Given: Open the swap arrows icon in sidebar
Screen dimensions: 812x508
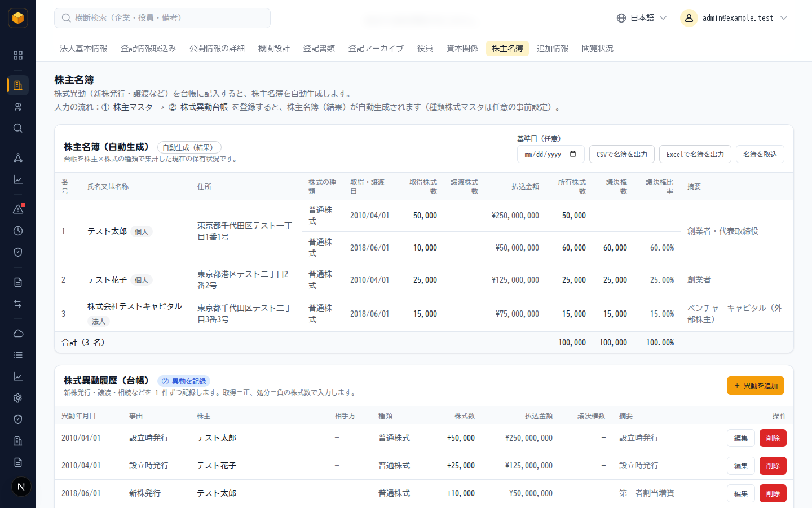Looking at the screenshot, I should [18, 304].
